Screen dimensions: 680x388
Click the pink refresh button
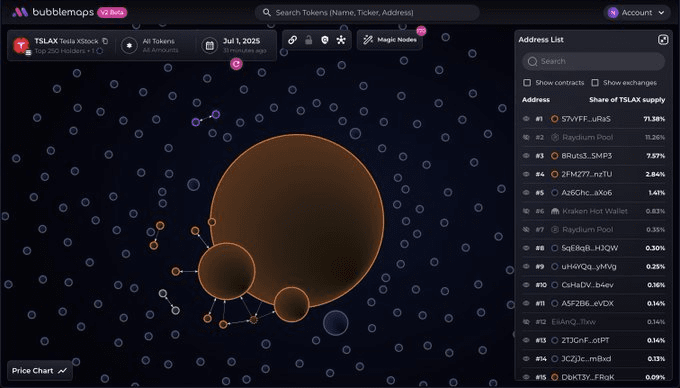tap(236, 64)
